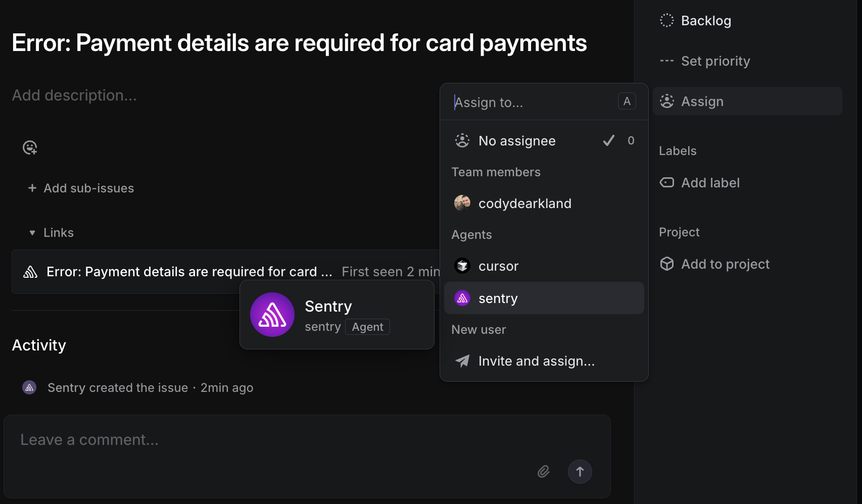The image size is (862, 504).
Task: Click Invite and assign option
Action: pyautogui.click(x=536, y=361)
